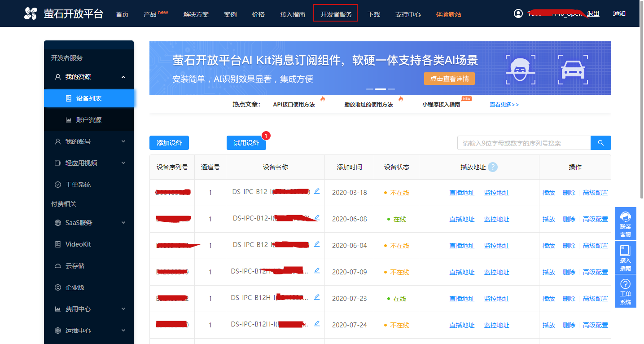The height and width of the screenshot is (344, 644).
Task: Click 播放 for the 2020-06-04 device
Action: [549, 246]
